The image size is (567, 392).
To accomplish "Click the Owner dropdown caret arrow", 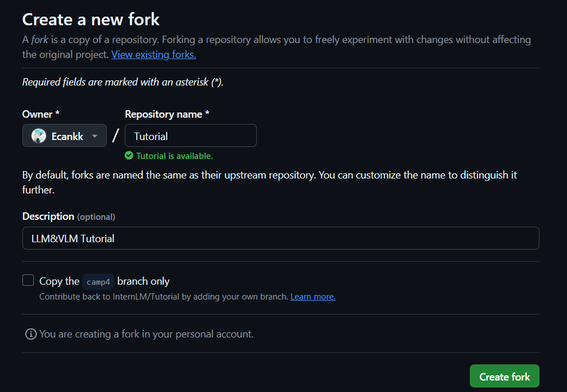I will [x=95, y=136].
